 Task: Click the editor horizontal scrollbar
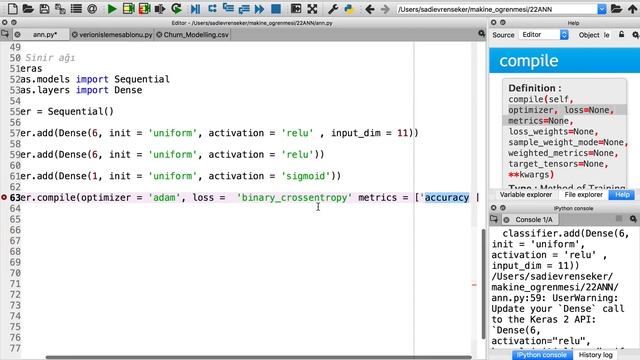pos(259,358)
